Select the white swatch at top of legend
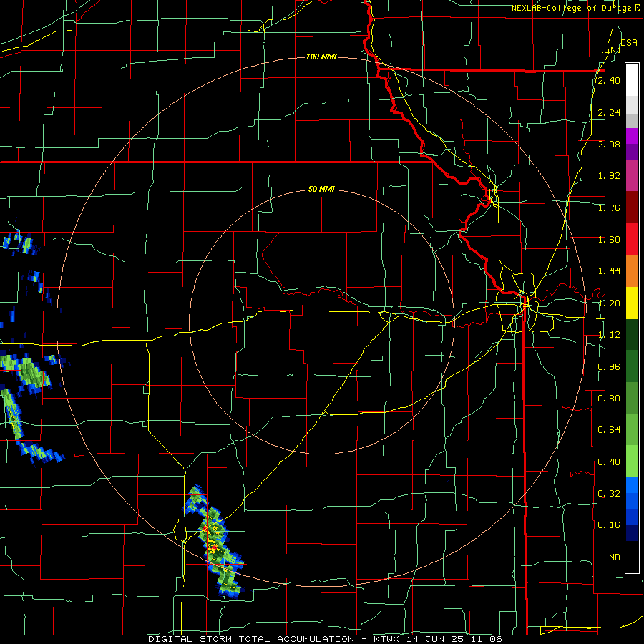 coord(632,80)
